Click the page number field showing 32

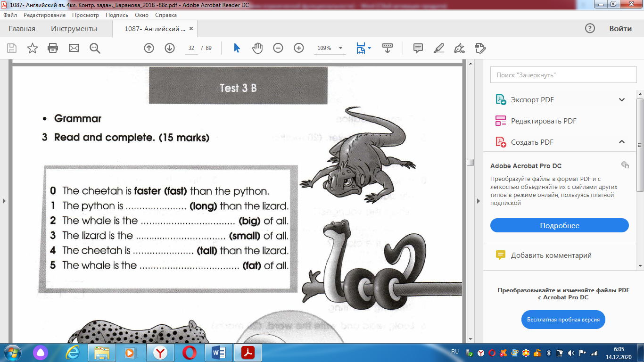(191, 48)
